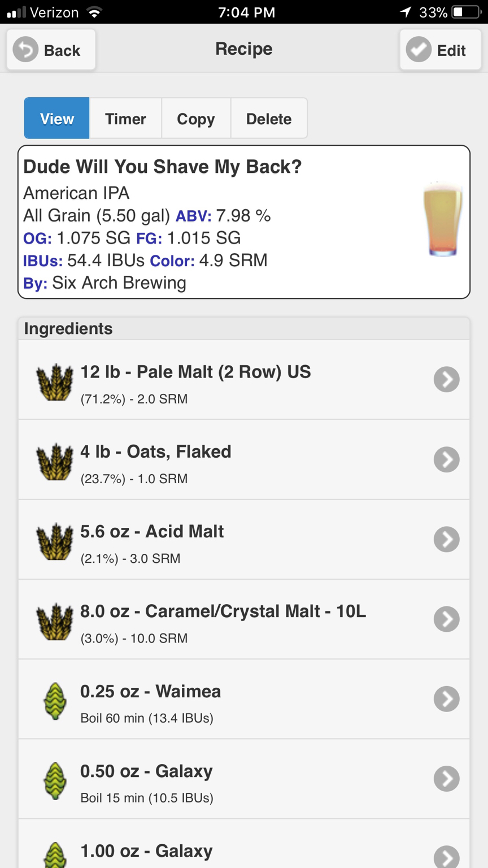Tap the grain icon for Pale Malt

pyautogui.click(x=55, y=383)
